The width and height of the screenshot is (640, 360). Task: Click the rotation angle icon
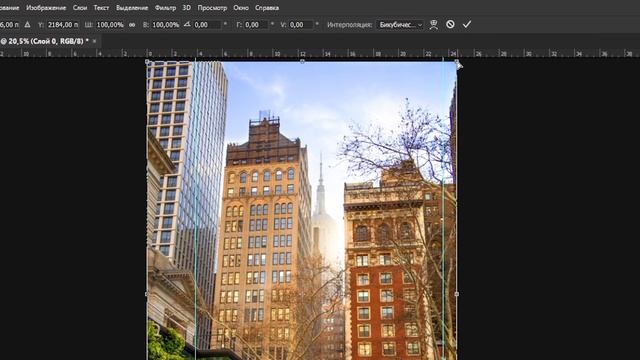point(187,24)
